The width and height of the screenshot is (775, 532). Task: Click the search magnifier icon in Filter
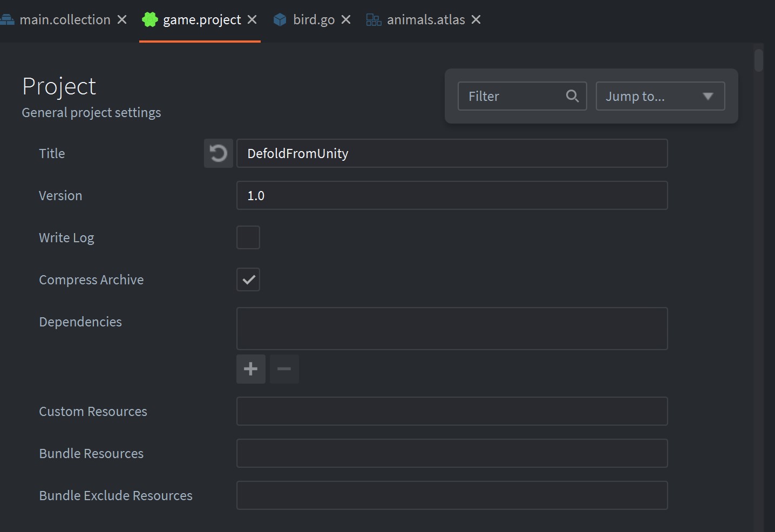point(572,96)
